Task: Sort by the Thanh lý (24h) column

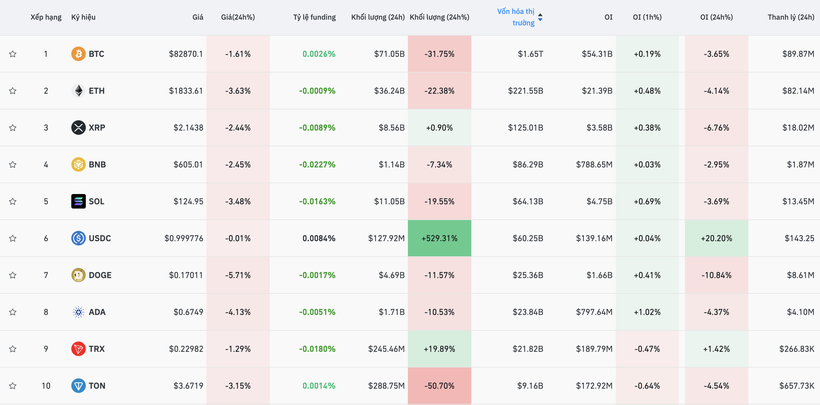Action: [x=790, y=17]
